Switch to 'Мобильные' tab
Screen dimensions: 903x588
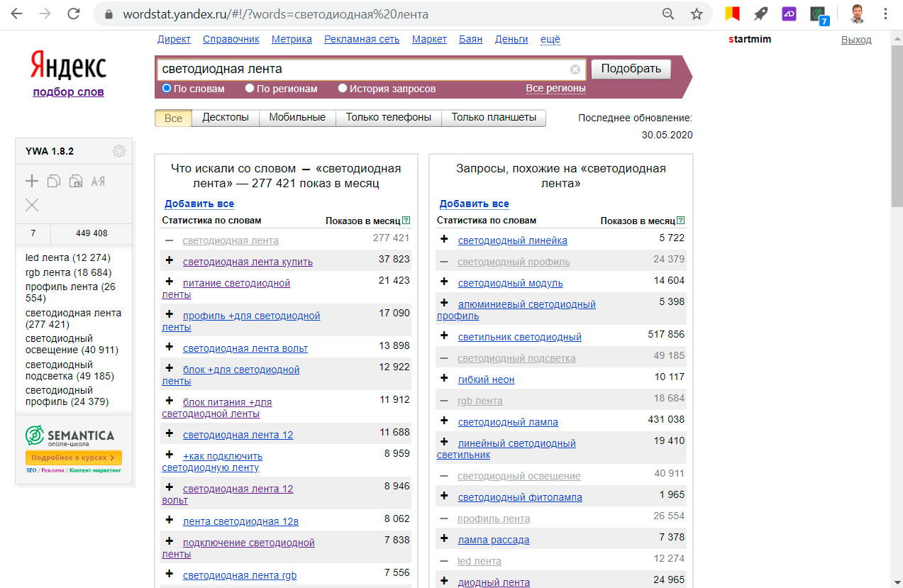tap(297, 118)
